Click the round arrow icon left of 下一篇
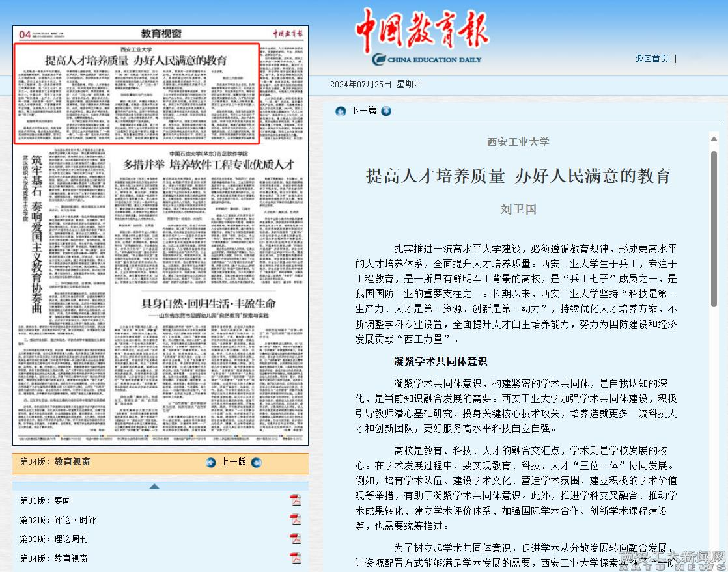Image resolution: width=728 pixels, height=572 pixels. 341,111
